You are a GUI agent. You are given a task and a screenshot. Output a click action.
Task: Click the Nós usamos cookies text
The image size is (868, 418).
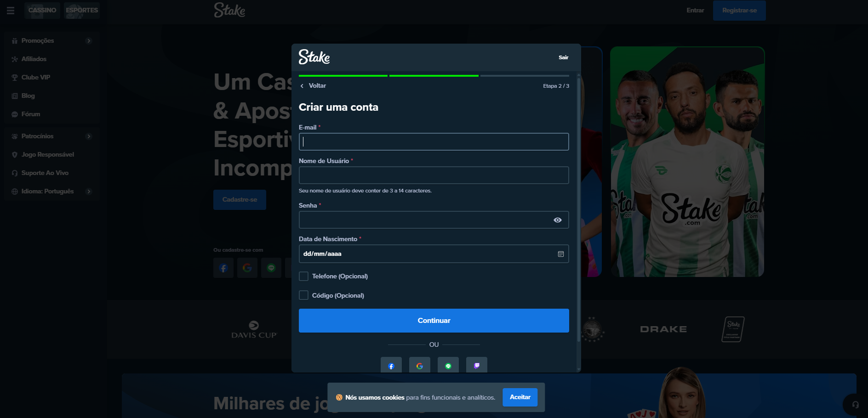(x=375, y=398)
